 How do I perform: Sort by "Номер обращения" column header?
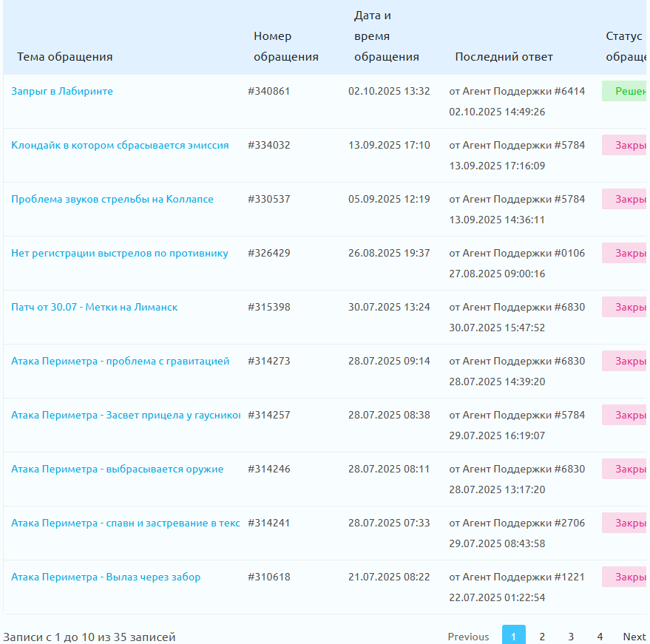285,46
